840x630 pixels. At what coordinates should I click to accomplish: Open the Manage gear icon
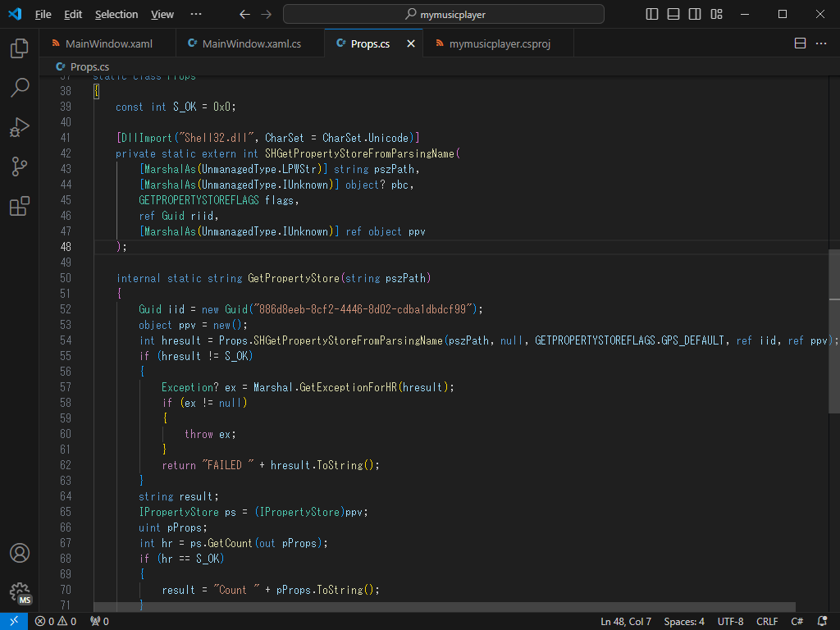(20, 592)
